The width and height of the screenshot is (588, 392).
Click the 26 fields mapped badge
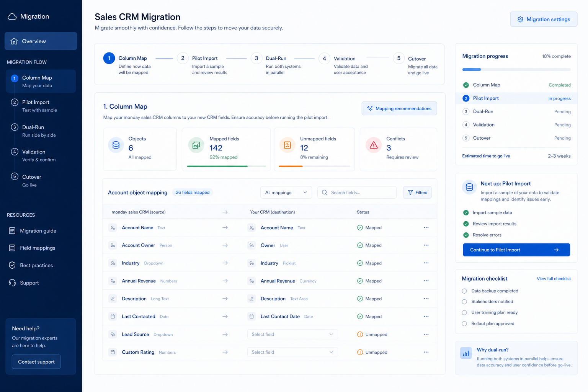pos(193,193)
